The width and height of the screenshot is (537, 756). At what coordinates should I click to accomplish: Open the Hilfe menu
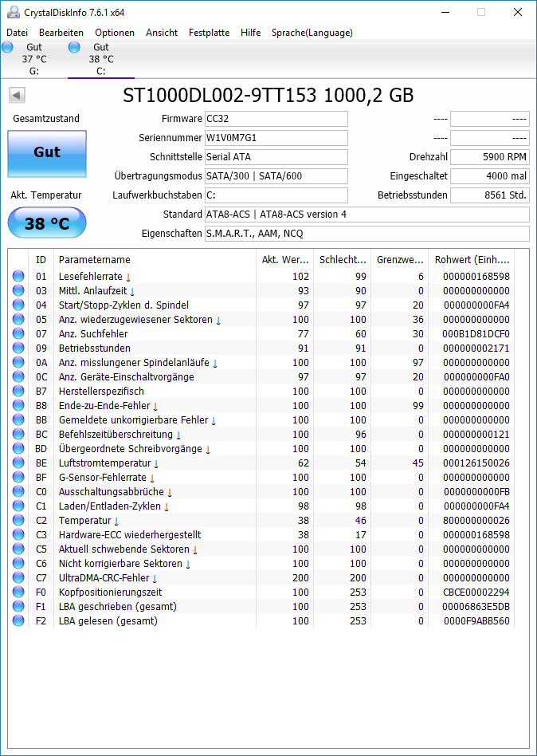[250, 33]
